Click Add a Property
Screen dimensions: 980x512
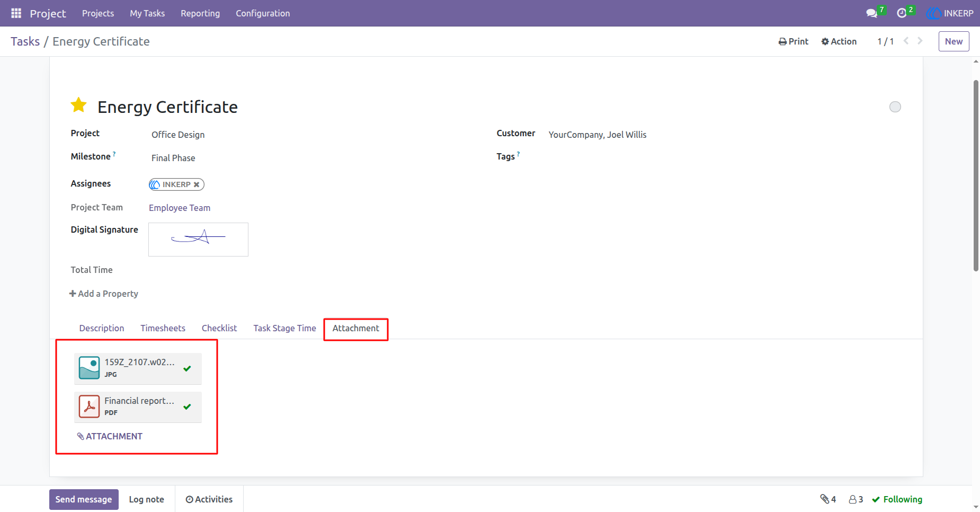pyautogui.click(x=104, y=294)
